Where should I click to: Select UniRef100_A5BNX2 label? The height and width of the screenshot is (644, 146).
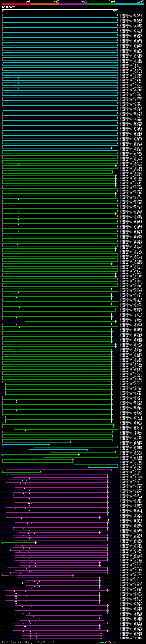click(x=131, y=349)
